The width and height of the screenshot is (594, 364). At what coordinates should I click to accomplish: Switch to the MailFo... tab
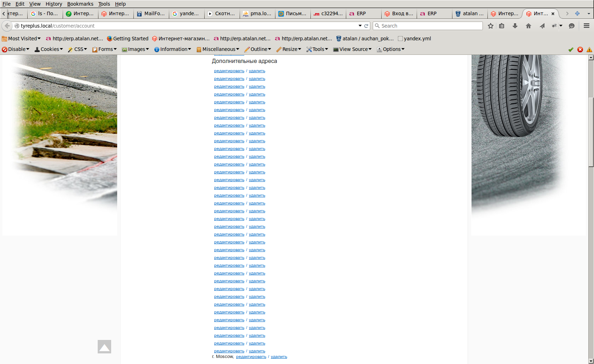[152, 14]
